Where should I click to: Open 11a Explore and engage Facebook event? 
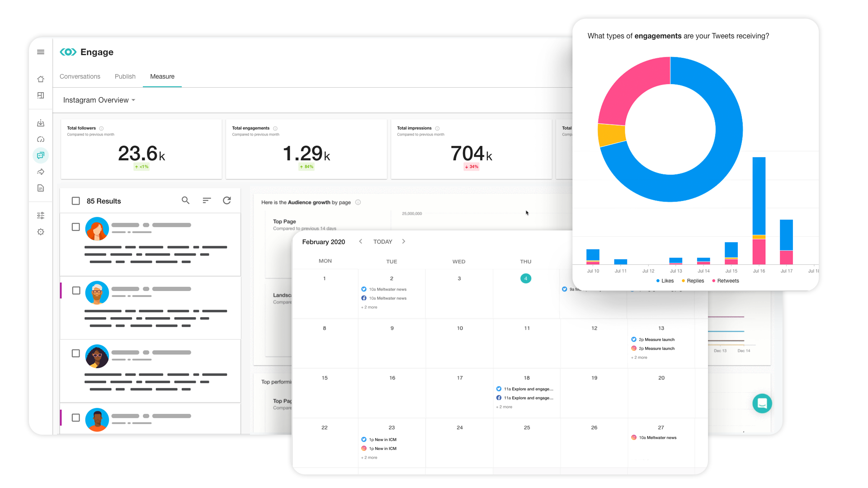[524, 398]
